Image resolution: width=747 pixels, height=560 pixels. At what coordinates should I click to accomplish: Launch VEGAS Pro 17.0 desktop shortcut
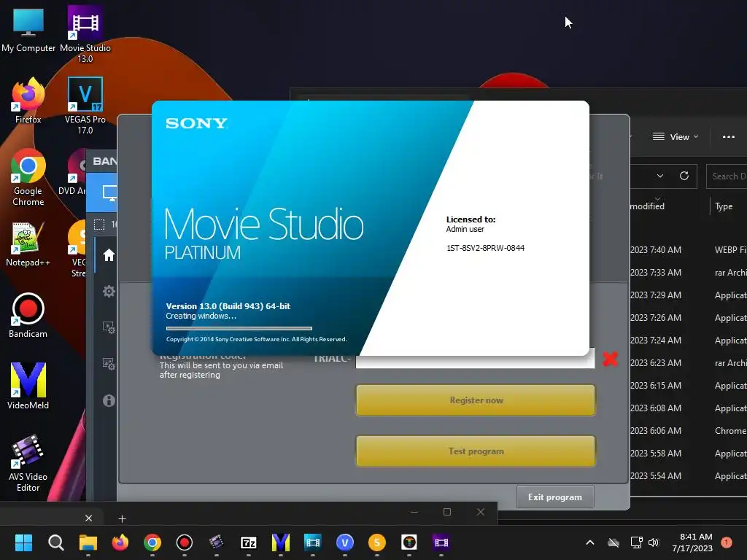pyautogui.click(x=85, y=106)
